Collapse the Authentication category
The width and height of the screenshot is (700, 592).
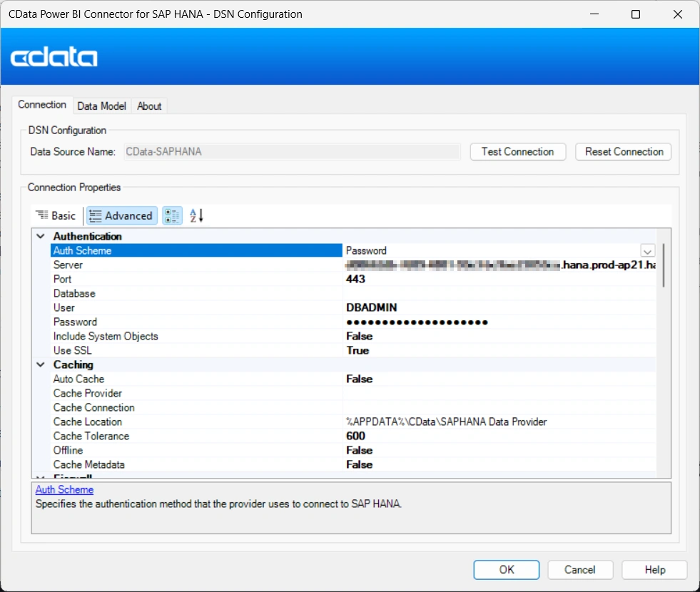click(x=41, y=236)
